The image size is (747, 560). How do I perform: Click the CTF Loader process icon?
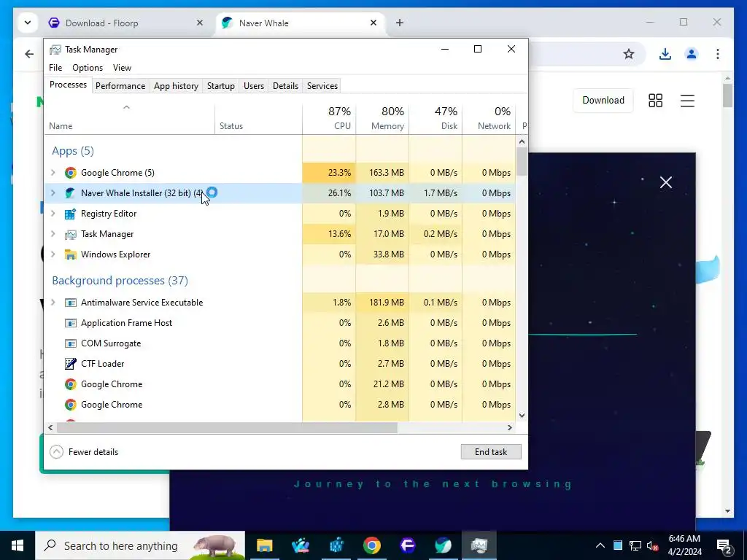tap(71, 365)
